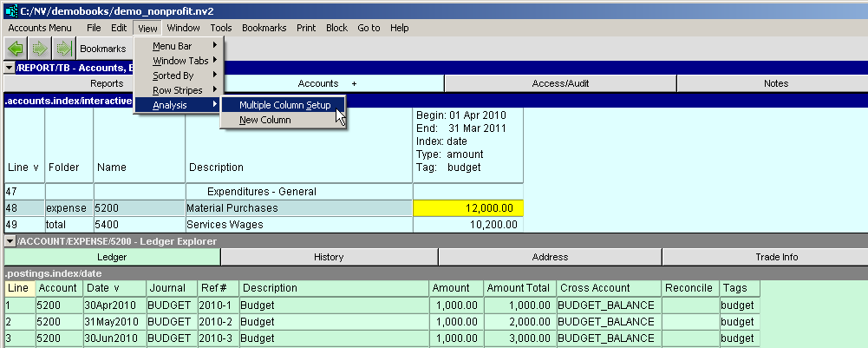Click the forward-to-end arrow icon
Image resolution: width=868 pixels, height=348 pixels.
click(x=63, y=49)
